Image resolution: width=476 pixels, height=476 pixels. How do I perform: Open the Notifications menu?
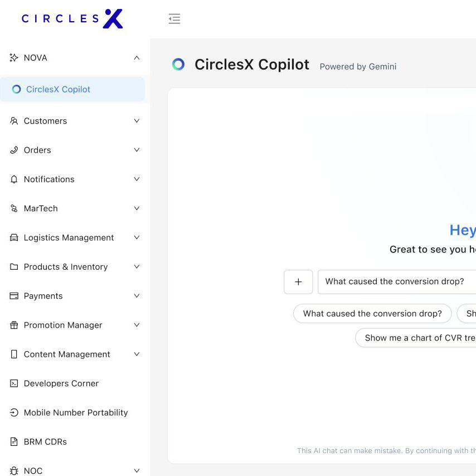(72, 179)
